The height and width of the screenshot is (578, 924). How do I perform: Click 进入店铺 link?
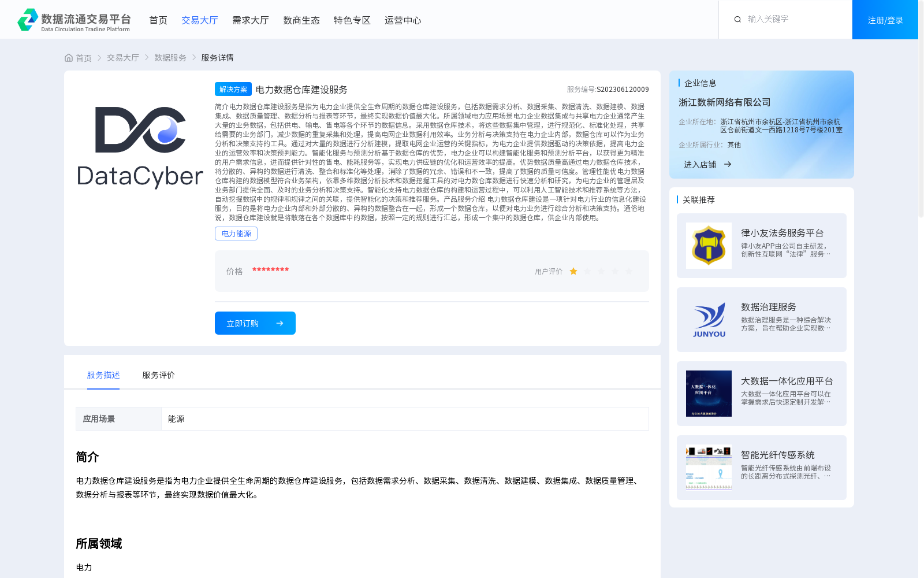point(700,165)
